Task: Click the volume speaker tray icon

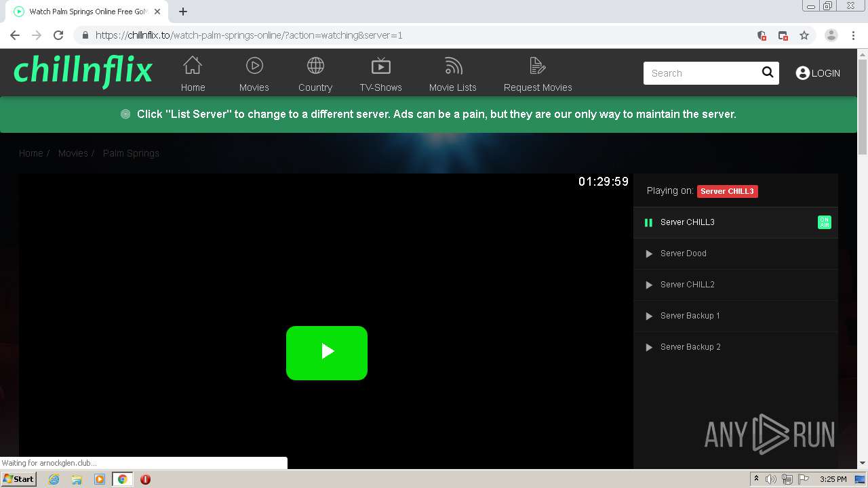Action: [x=771, y=479]
